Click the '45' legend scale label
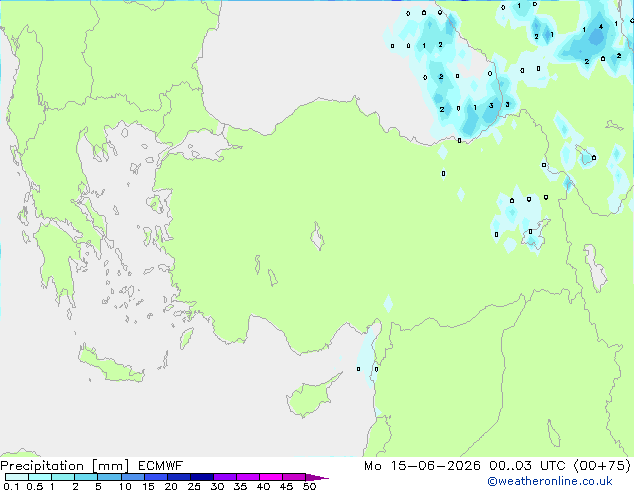This screenshot has width=634, height=490. tap(286, 486)
